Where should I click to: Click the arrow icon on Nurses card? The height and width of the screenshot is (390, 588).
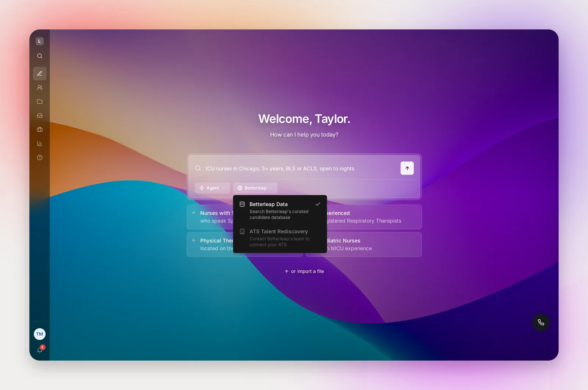tap(194, 213)
